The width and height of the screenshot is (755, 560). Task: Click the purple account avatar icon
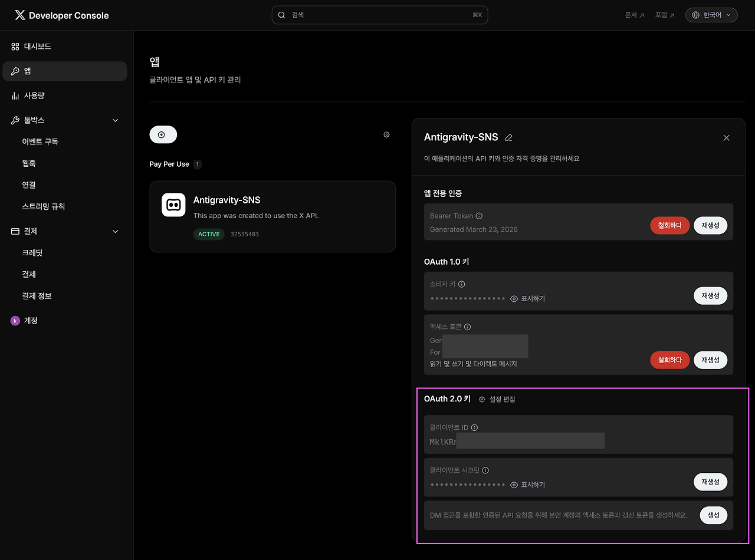tap(15, 321)
